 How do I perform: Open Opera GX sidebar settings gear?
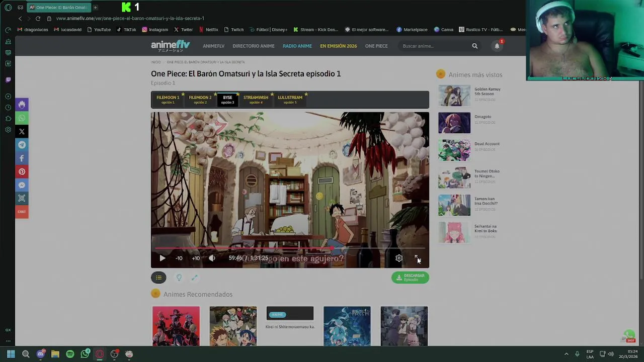8,130
